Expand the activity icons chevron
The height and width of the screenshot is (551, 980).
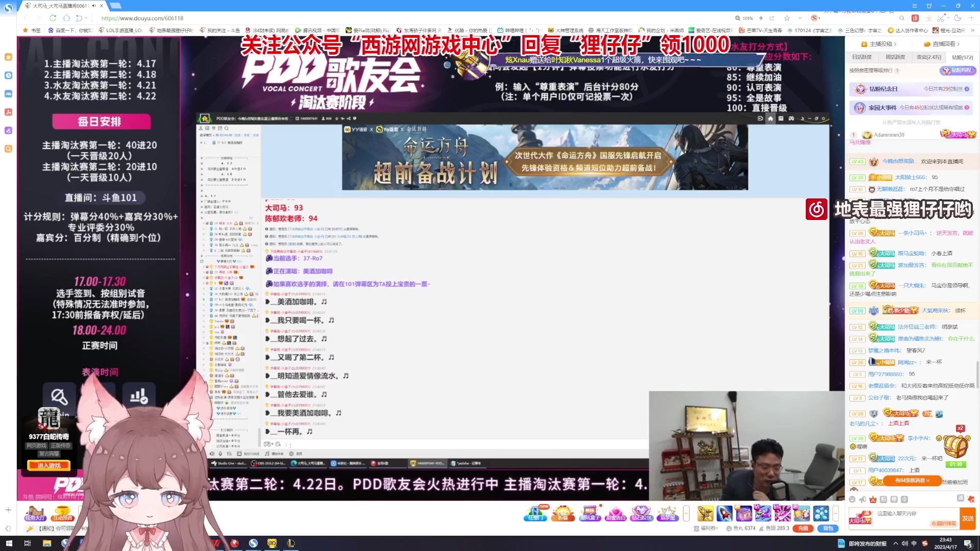pos(687,513)
